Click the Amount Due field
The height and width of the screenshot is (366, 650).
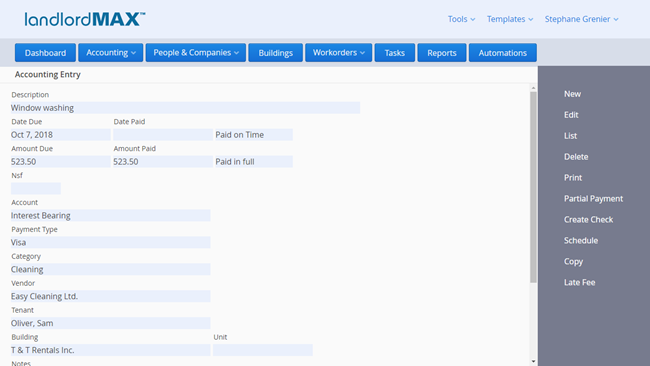[x=61, y=162]
